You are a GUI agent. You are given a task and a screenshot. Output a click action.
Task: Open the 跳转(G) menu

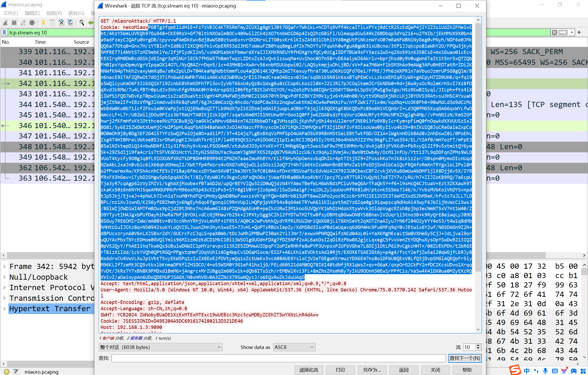tap(76, 13)
